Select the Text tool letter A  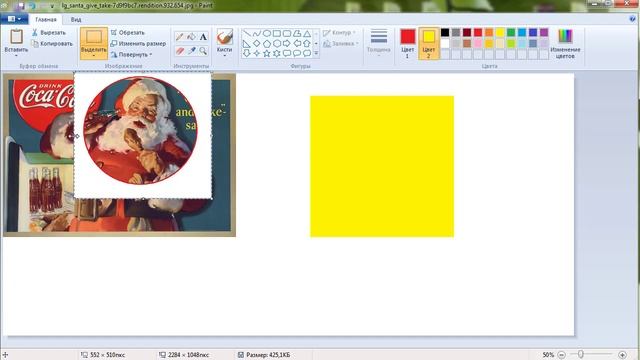pos(203,37)
